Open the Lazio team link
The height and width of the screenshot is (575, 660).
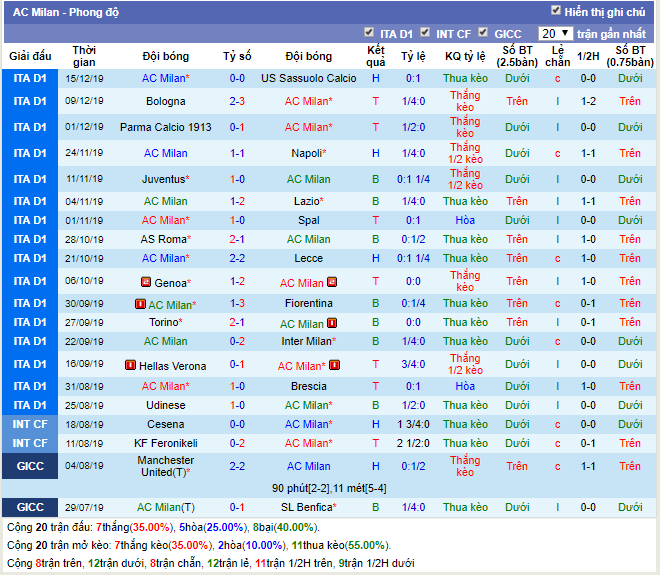point(309,201)
